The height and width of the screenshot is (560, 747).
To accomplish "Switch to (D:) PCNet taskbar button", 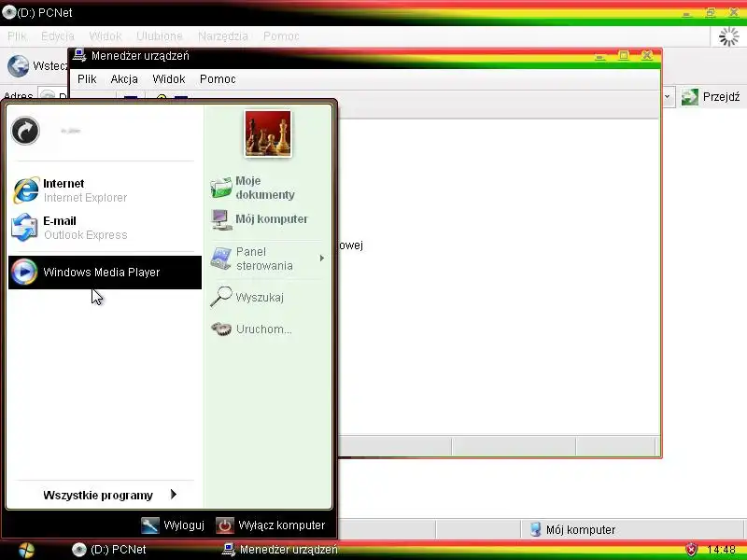I will pyautogui.click(x=108, y=550).
